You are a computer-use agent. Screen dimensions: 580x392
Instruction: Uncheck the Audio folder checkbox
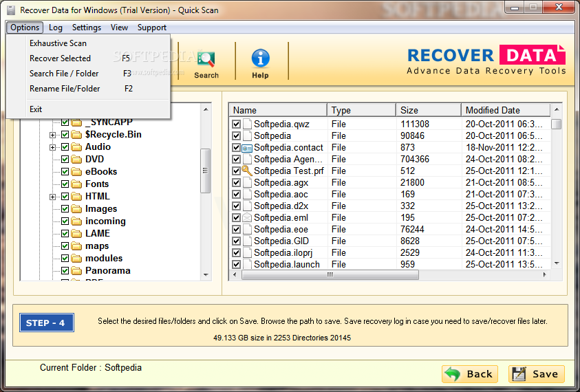(x=65, y=147)
